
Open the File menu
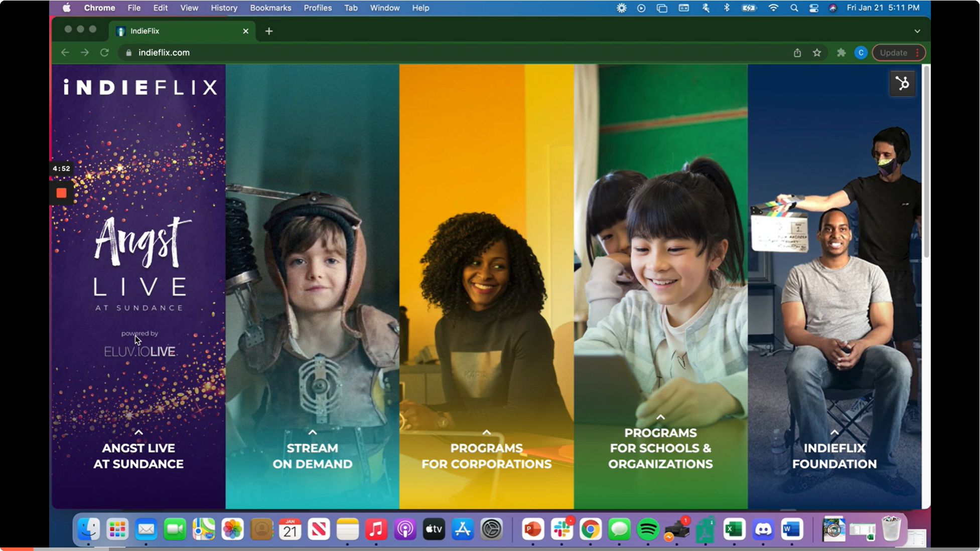pyautogui.click(x=134, y=8)
